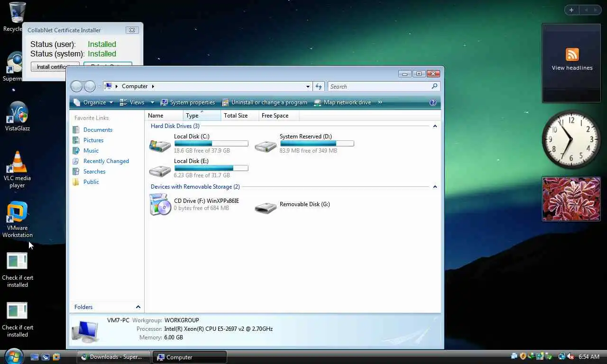
Task: Expand the Folders pane
Action: coord(138,307)
